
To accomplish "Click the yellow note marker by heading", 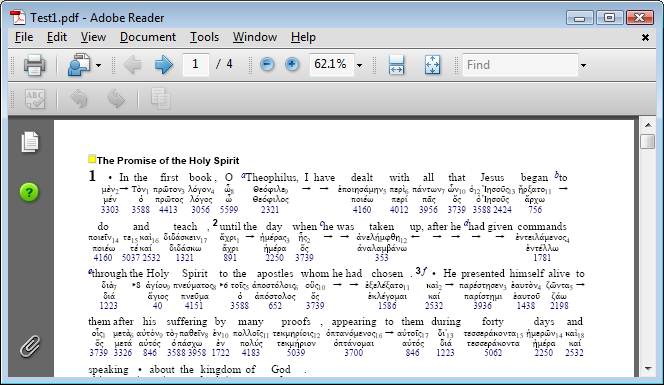I will pyautogui.click(x=92, y=159).
